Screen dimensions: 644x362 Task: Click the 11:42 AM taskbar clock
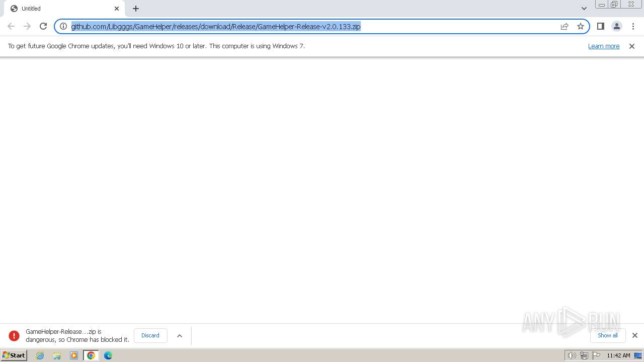point(618,355)
